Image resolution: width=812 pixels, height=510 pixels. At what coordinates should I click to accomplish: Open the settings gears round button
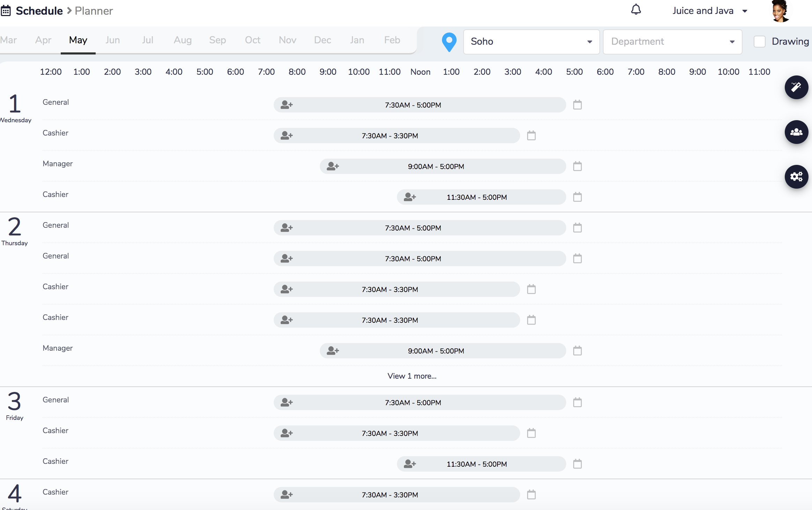pos(796,177)
